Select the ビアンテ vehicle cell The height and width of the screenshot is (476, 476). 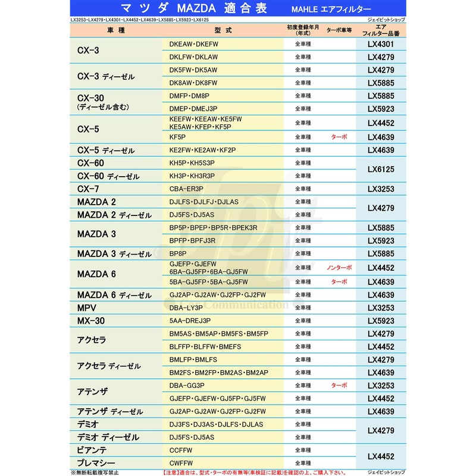116,450
